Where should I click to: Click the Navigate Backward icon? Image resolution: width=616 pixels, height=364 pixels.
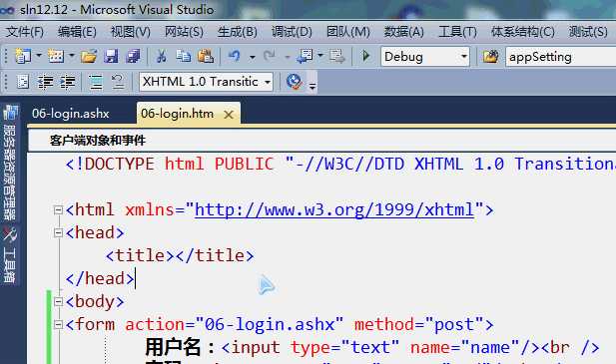tap(305, 57)
